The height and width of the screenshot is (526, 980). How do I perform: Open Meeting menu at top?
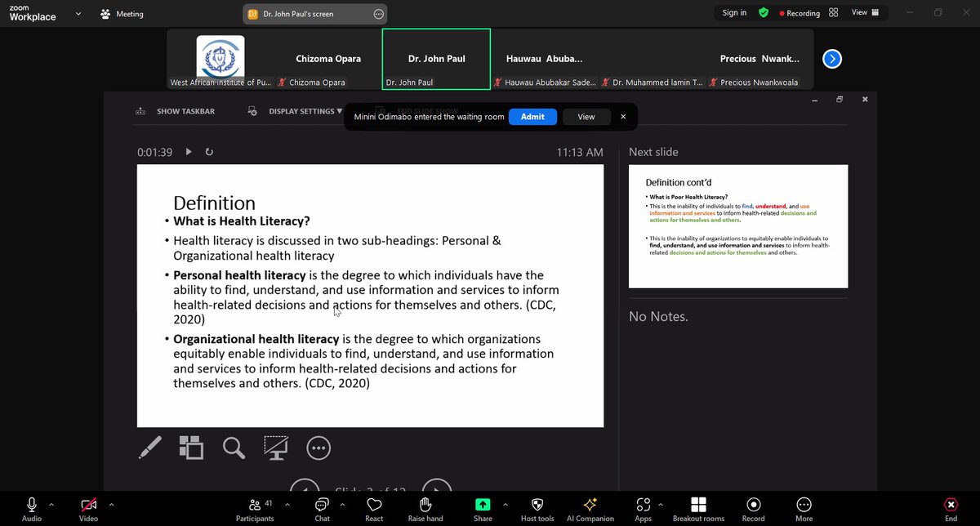122,14
